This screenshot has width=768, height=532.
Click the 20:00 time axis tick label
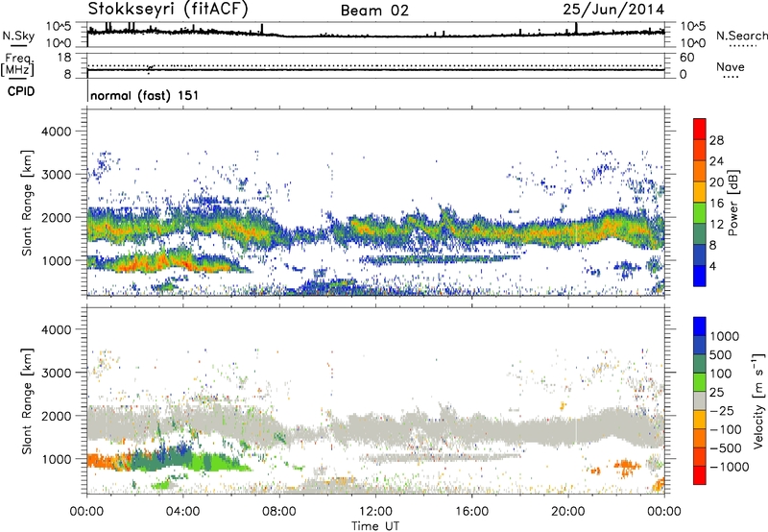[x=568, y=512]
